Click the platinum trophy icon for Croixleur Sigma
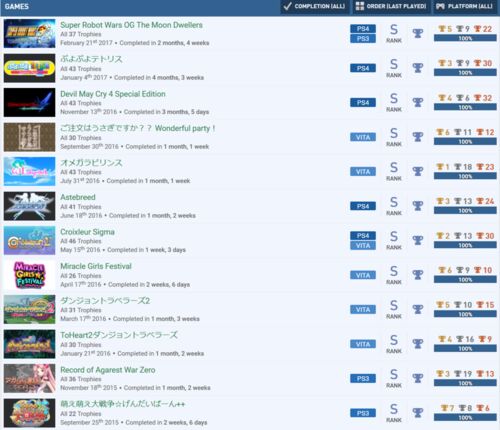 tap(418, 240)
